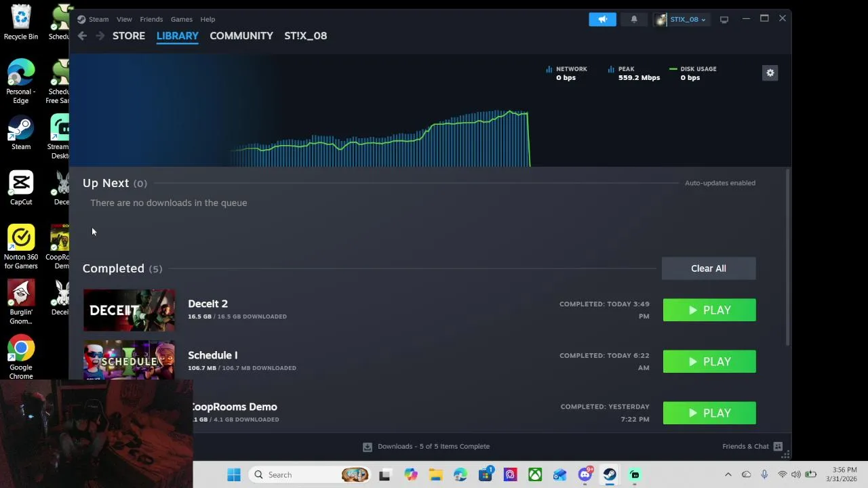The image size is (868, 488).
Task: Click Steam icon in taskbar
Action: point(610,474)
